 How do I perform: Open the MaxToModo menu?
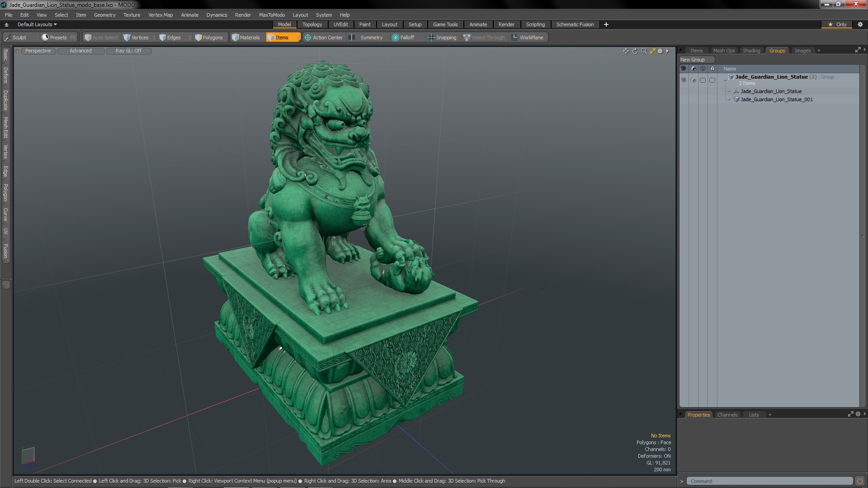272,15
